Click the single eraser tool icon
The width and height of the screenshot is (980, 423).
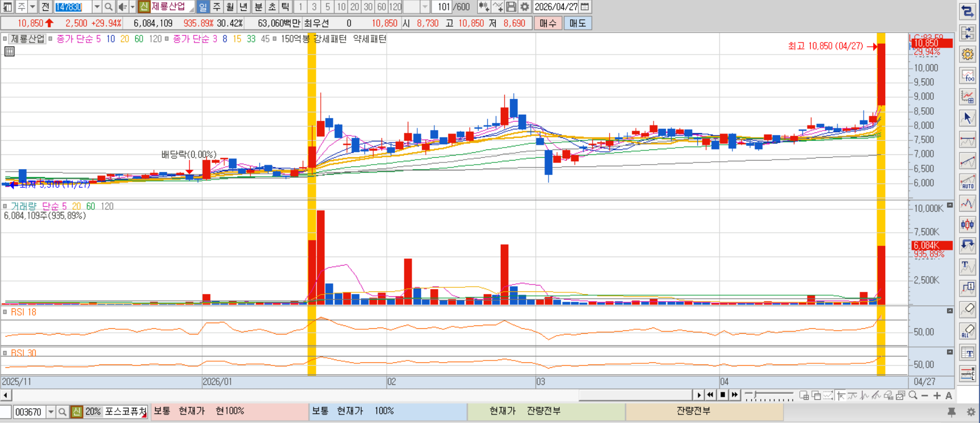(968, 310)
